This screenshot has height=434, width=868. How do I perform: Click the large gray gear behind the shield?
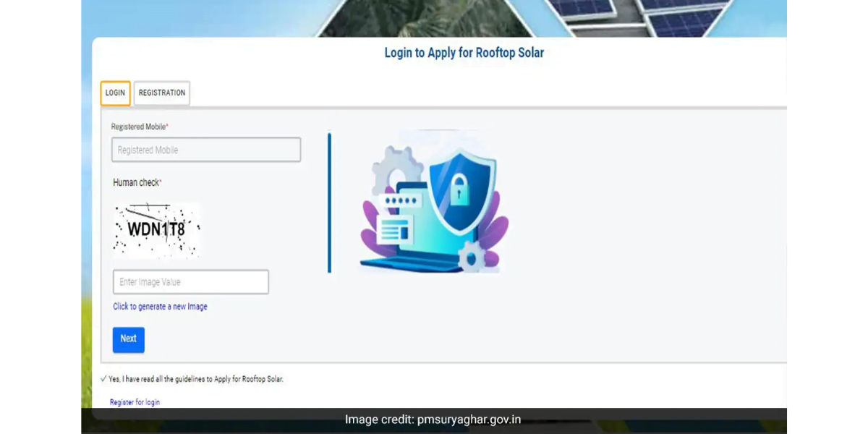coord(399,171)
